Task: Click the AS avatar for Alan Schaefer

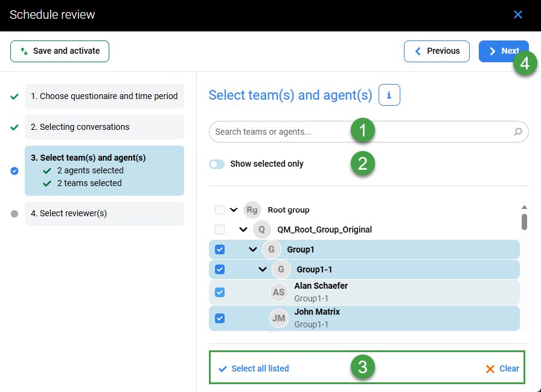Action: click(278, 292)
